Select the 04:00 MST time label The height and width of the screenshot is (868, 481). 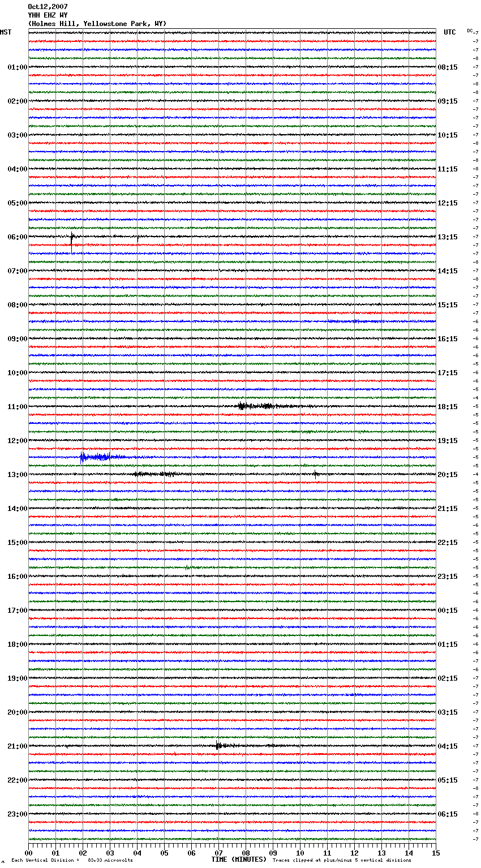[x=18, y=169]
